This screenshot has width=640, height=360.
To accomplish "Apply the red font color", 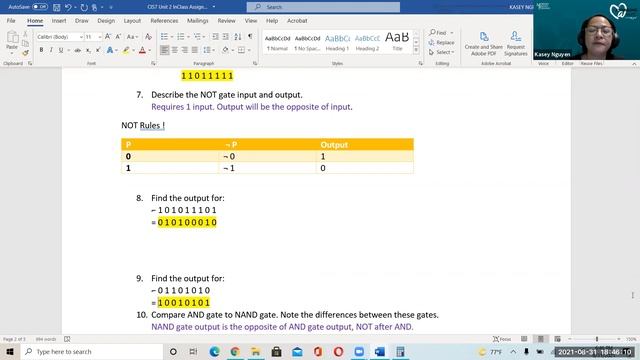I will pyautogui.click(x=142, y=50).
